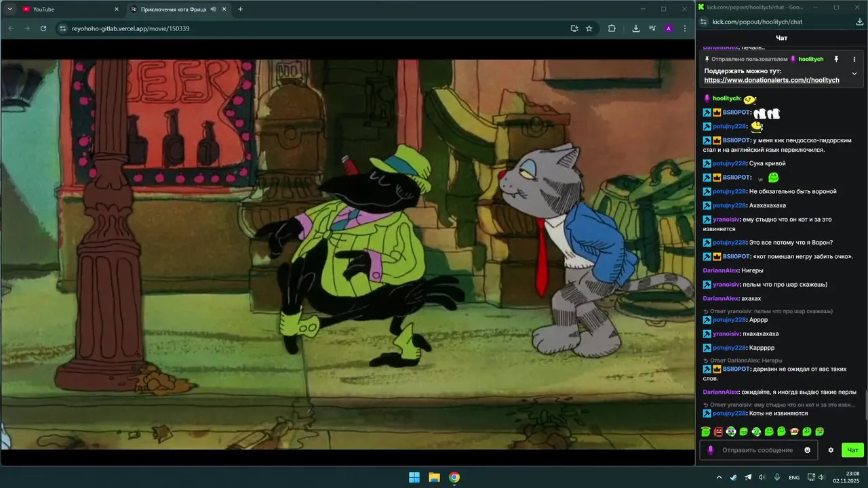This screenshot has width=868, height=488.
Task: Open File Explorer from taskbar
Action: click(434, 477)
